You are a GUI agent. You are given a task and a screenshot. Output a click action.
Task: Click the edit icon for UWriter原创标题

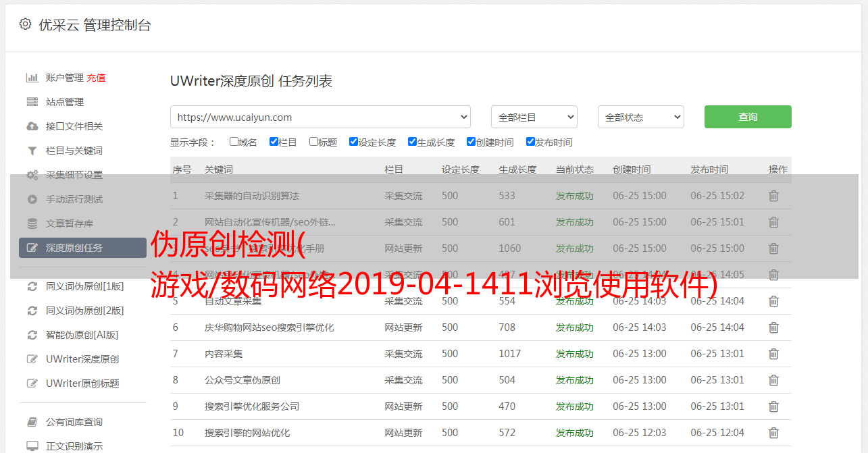click(32, 383)
